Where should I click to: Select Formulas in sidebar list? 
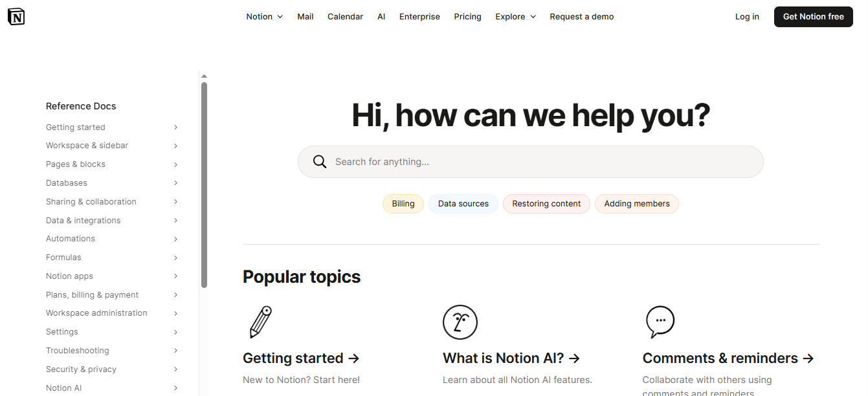tap(63, 258)
